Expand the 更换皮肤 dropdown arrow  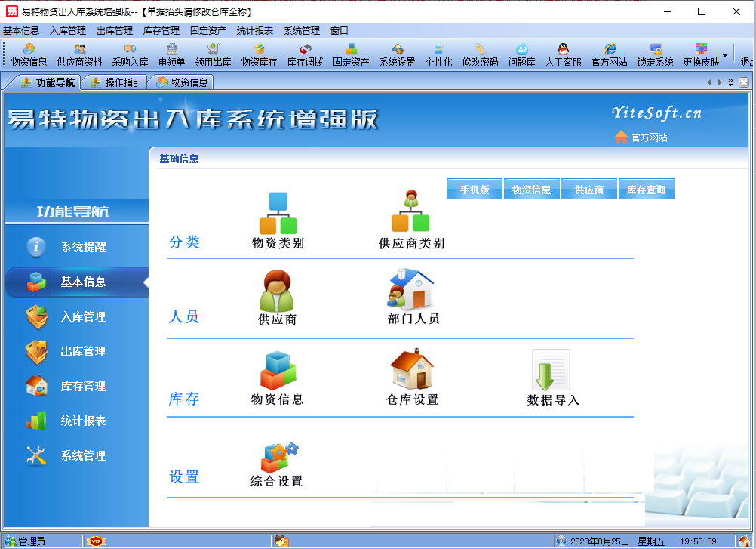(x=724, y=55)
